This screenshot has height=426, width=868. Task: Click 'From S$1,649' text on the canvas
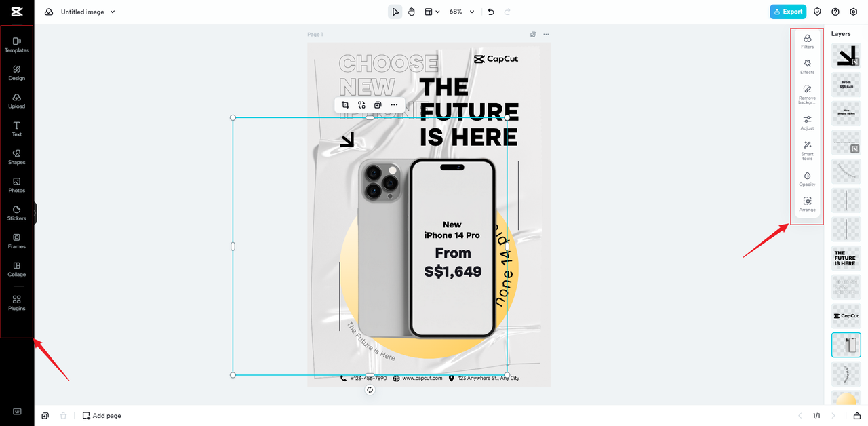point(453,263)
